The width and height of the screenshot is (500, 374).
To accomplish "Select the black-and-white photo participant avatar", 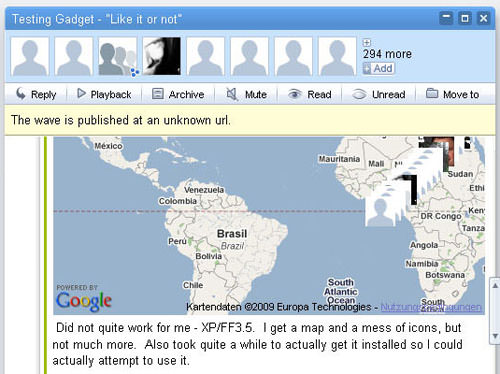I will (x=162, y=56).
